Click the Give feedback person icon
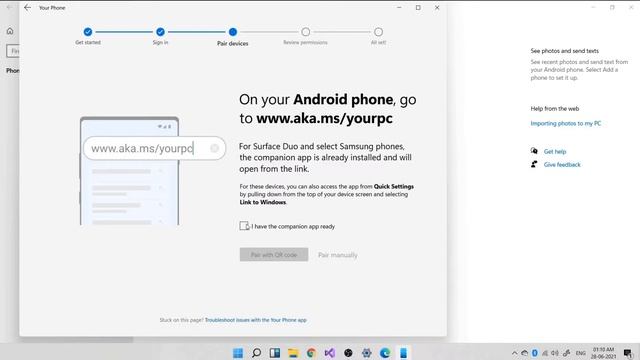 click(534, 164)
